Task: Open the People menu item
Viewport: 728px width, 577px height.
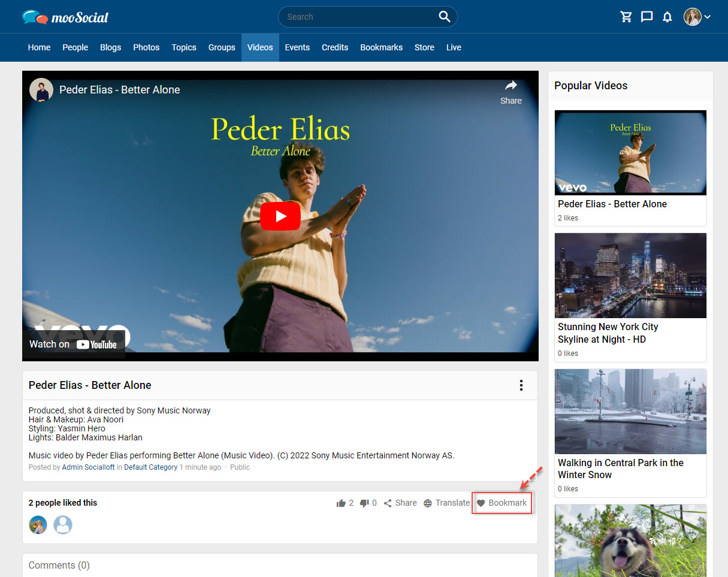Action: pyautogui.click(x=75, y=47)
